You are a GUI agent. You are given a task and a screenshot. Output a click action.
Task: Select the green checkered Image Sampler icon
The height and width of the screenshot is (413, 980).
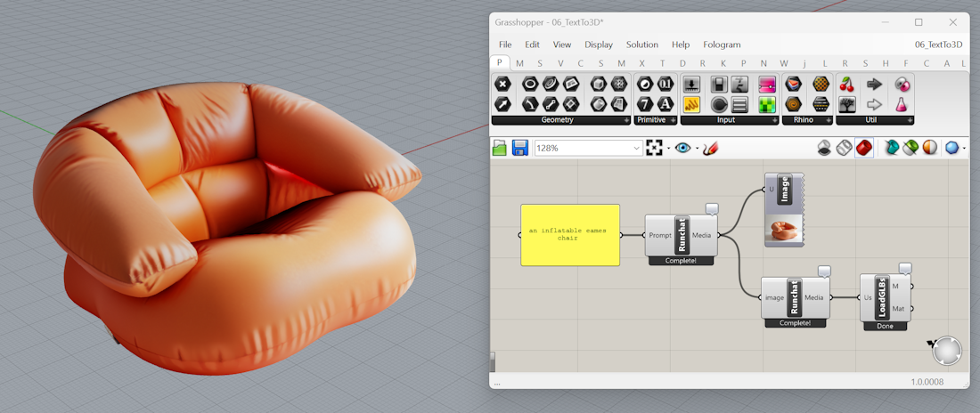[x=767, y=104]
